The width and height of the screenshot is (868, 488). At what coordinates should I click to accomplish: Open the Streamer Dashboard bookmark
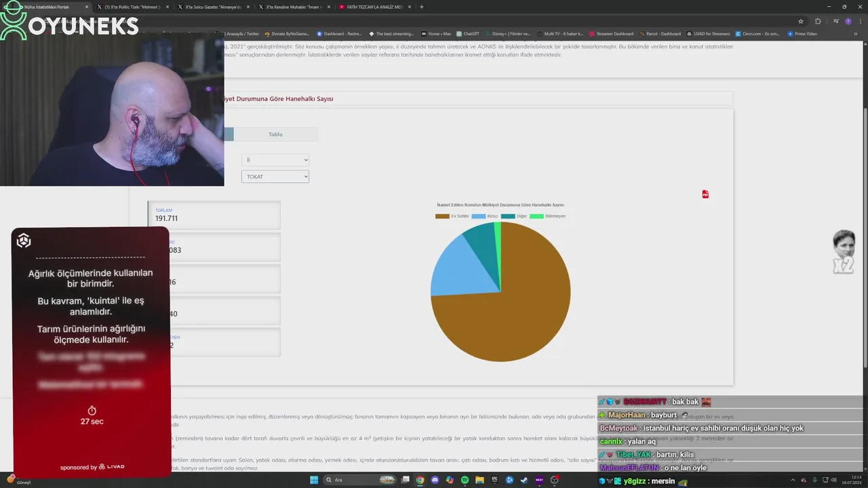pyautogui.click(x=611, y=33)
